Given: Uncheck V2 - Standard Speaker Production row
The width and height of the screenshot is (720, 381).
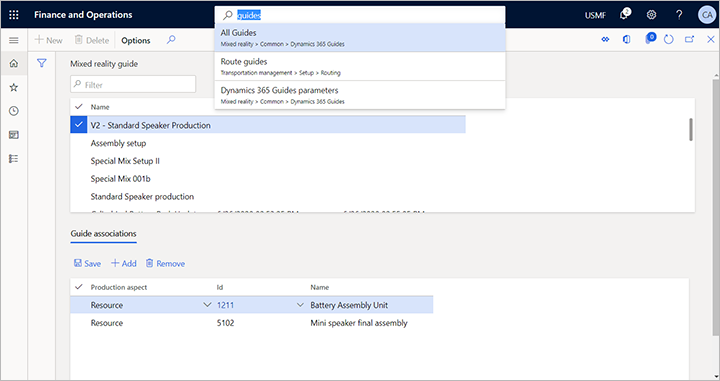Looking at the screenshot, I should (79, 125).
